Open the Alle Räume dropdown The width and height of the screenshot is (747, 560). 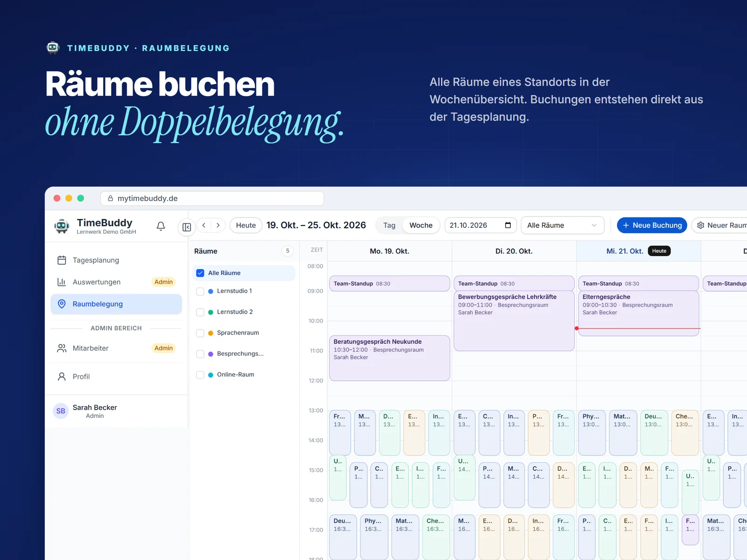(x=563, y=225)
